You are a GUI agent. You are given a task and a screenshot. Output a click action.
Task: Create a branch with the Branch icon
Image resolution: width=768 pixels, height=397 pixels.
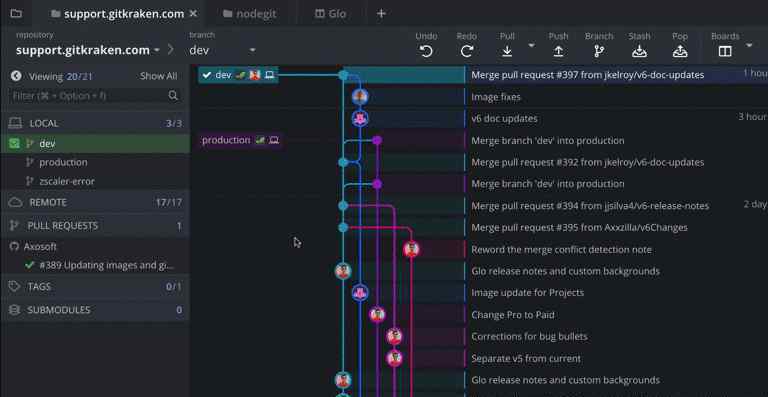pyautogui.click(x=599, y=51)
